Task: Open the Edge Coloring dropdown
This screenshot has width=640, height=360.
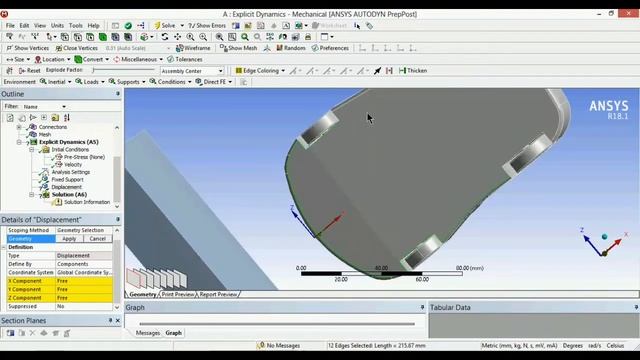Action: [283, 71]
